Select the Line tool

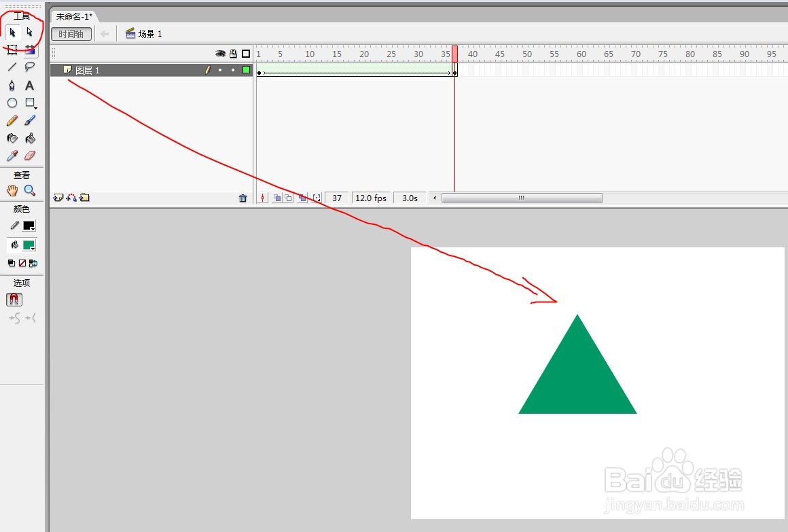(x=12, y=67)
